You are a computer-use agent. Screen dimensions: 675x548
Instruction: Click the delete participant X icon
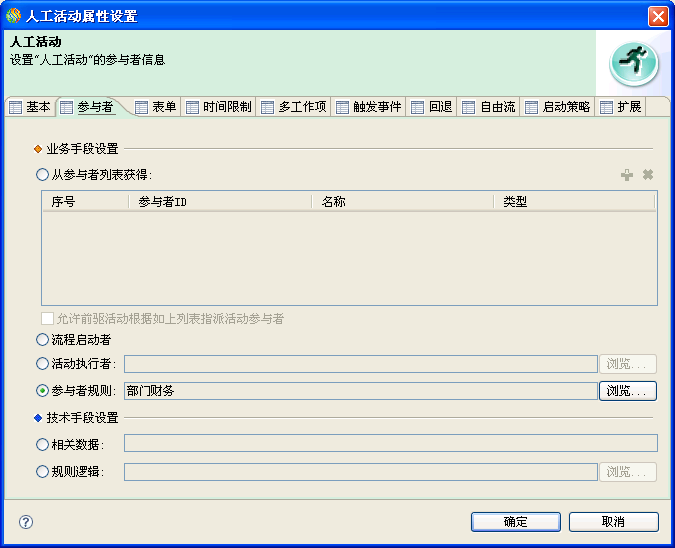coord(648,175)
